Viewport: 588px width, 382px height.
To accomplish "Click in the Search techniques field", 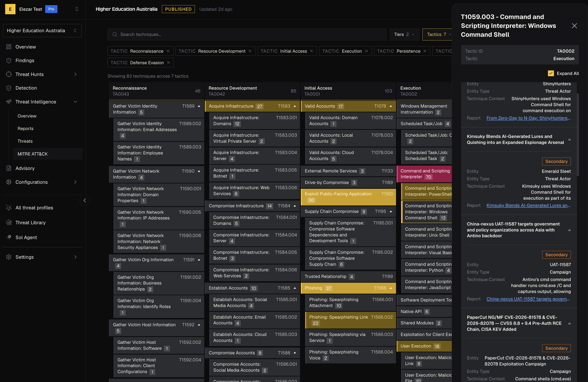I will click(x=247, y=34).
